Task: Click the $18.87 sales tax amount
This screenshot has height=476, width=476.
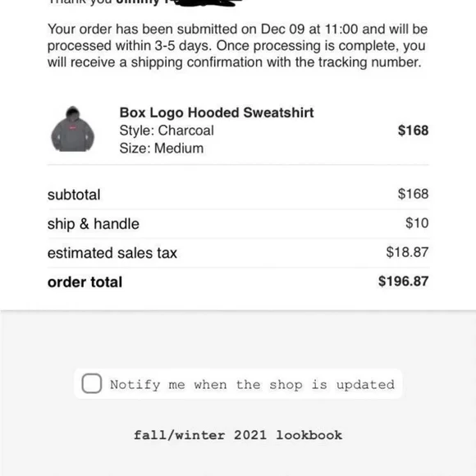Action: click(x=407, y=252)
